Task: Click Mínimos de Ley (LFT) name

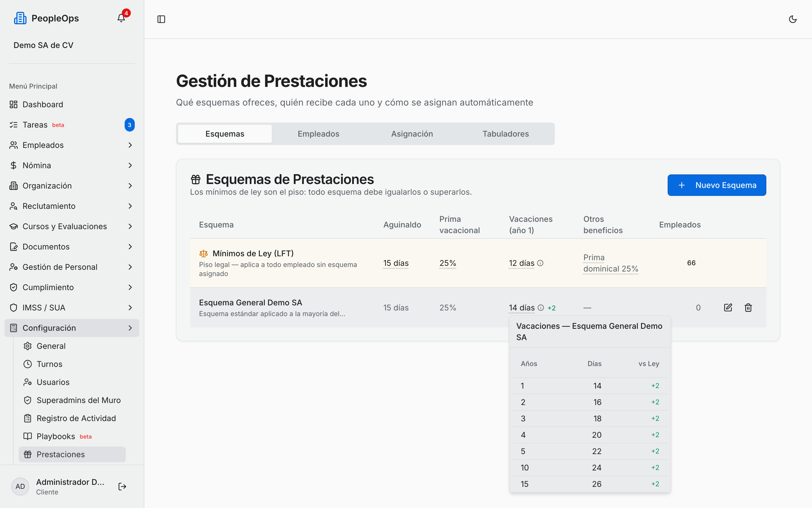Action: pos(253,253)
